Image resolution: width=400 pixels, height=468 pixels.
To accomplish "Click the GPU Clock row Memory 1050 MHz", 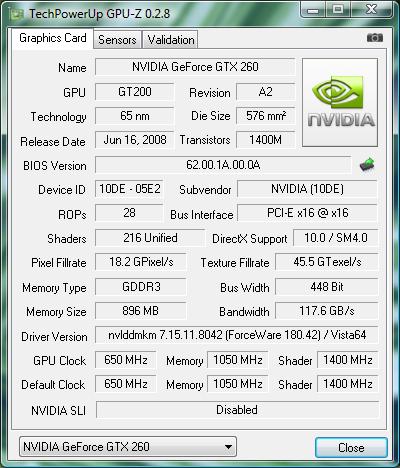I will 238,360.
